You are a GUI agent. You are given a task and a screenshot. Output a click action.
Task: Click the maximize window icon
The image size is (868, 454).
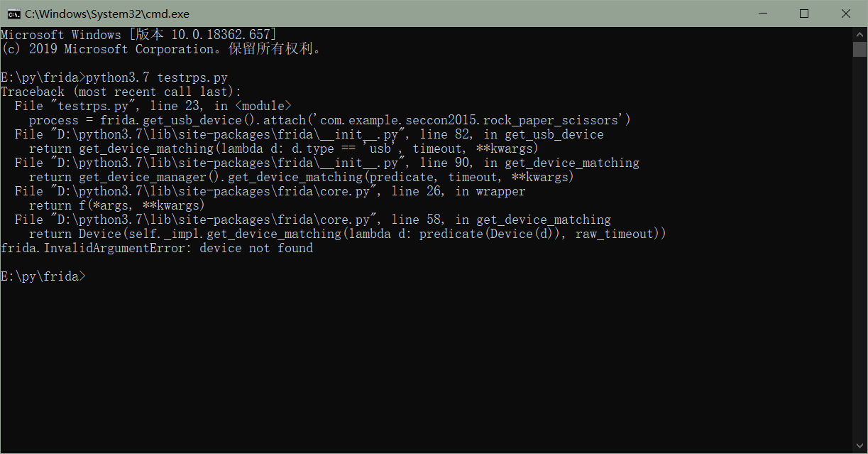click(x=804, y=13)
